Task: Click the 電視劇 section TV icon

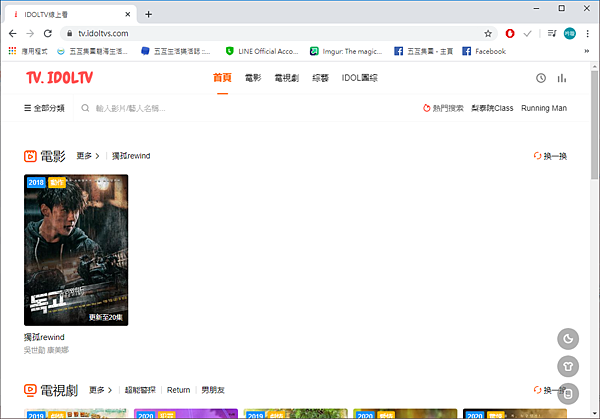Action: pos(30,390)
